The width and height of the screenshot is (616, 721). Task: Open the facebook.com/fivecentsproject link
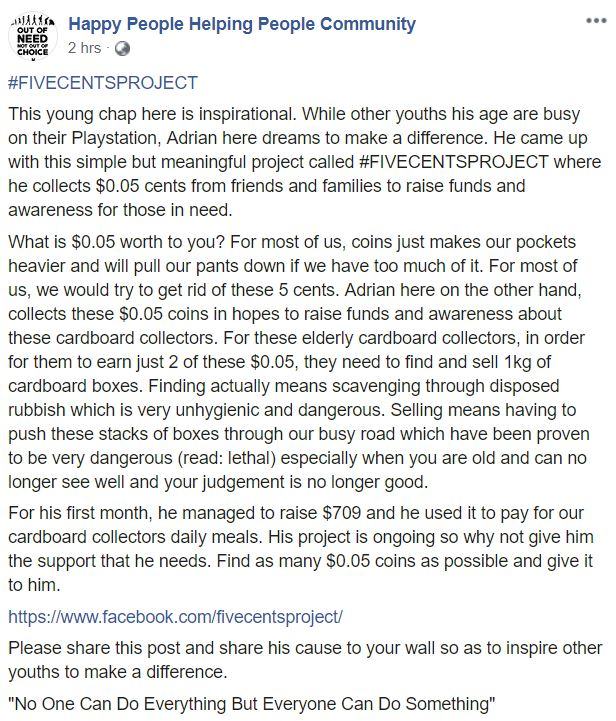[x=175, y=615]
